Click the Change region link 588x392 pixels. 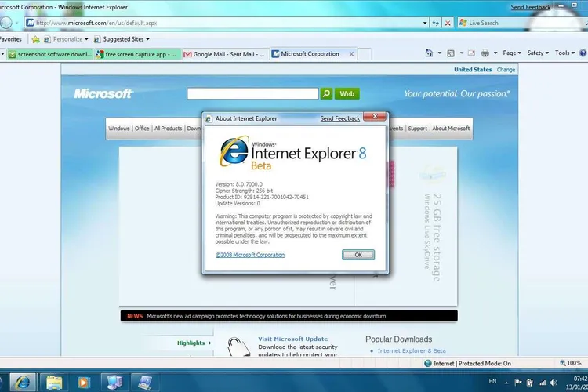506,70
